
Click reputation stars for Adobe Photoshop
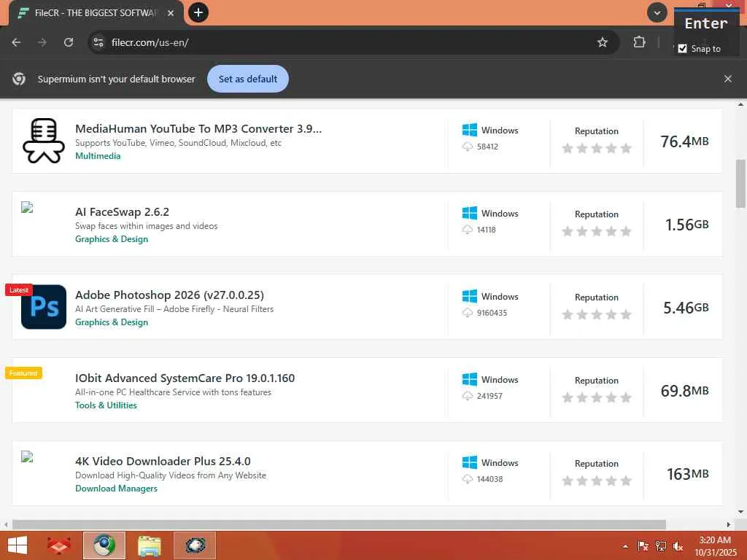click(x=597, y=314)
